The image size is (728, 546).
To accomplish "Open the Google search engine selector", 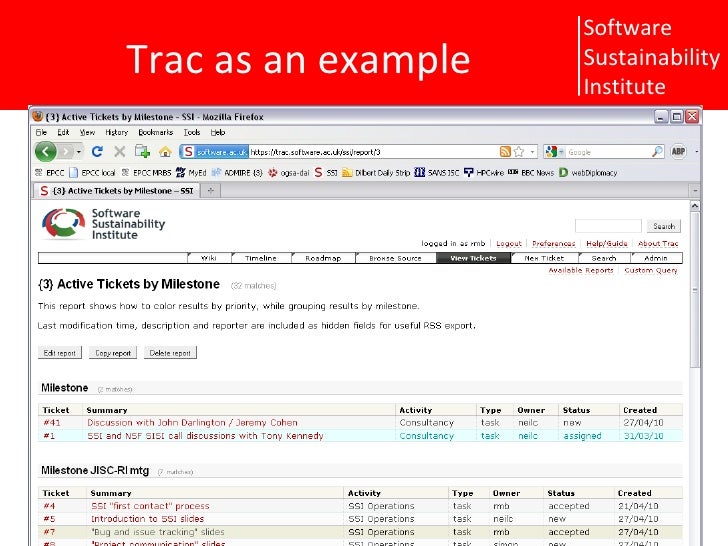I will point(555,152).
